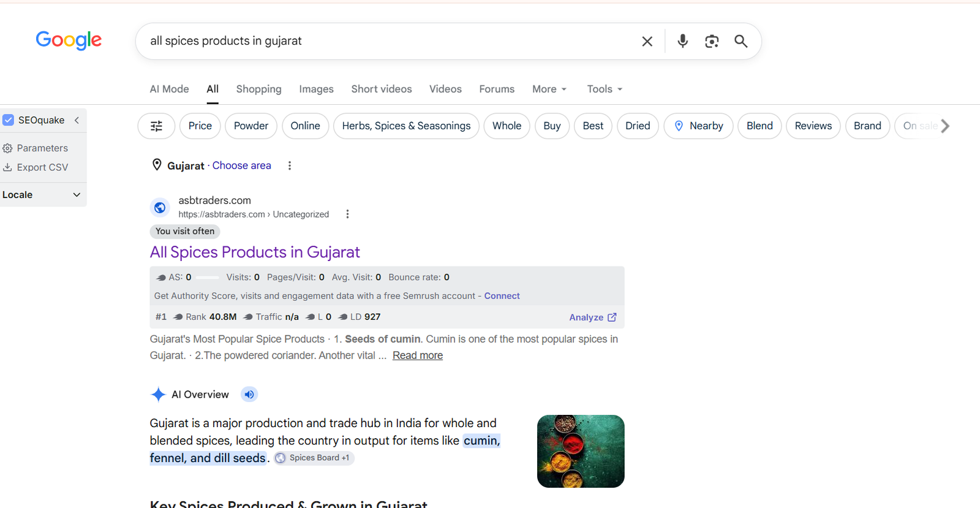
Task: Select the Price filter chip
Action: click(x=200, y=126)
